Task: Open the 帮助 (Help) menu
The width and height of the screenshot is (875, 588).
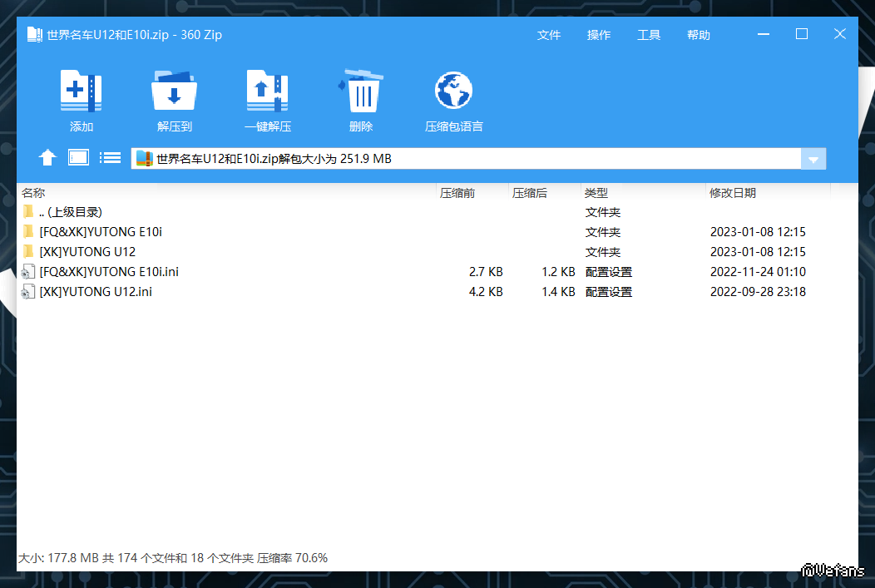Action: tap(699, 35)
